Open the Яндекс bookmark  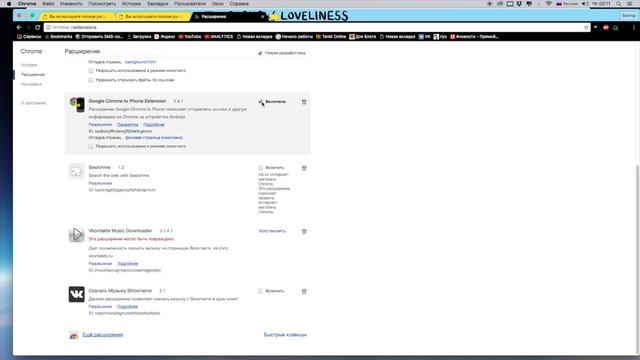(164, 37)
